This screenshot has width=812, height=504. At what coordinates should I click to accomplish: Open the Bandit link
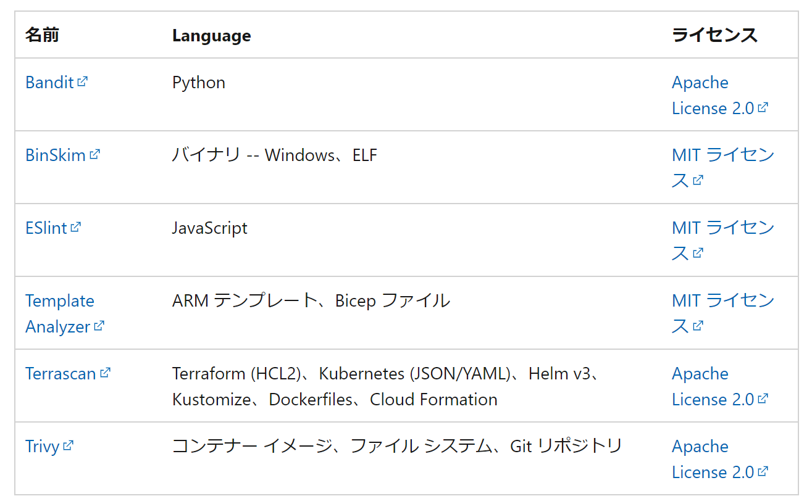tap(50, 82)
